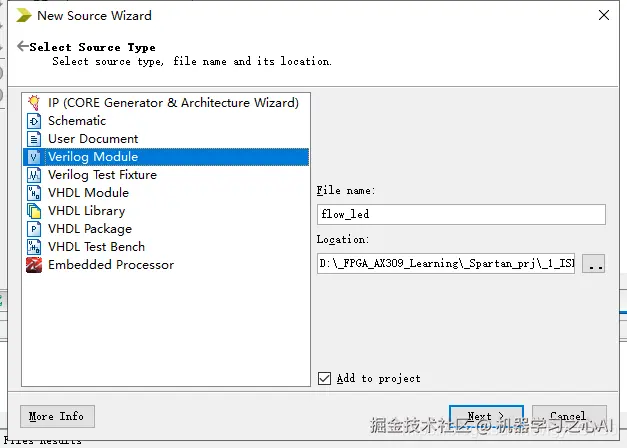Select Embedded Processor in the list
627x448 pixels.
pos(166,265)
